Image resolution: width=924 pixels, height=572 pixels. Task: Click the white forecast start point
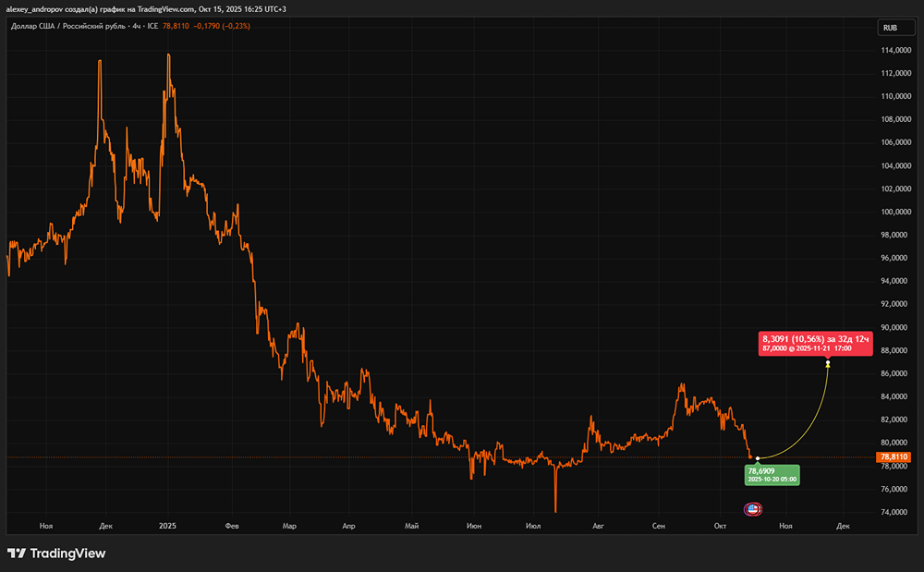click(758, 458)
